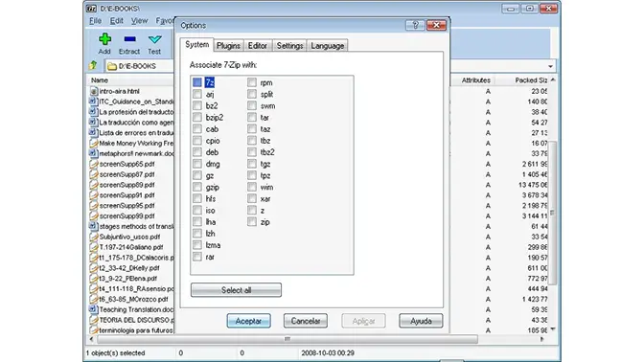Switch to the Language tab
The height and width of the screenshot is (362, 644).
click(x=328, y=46)
